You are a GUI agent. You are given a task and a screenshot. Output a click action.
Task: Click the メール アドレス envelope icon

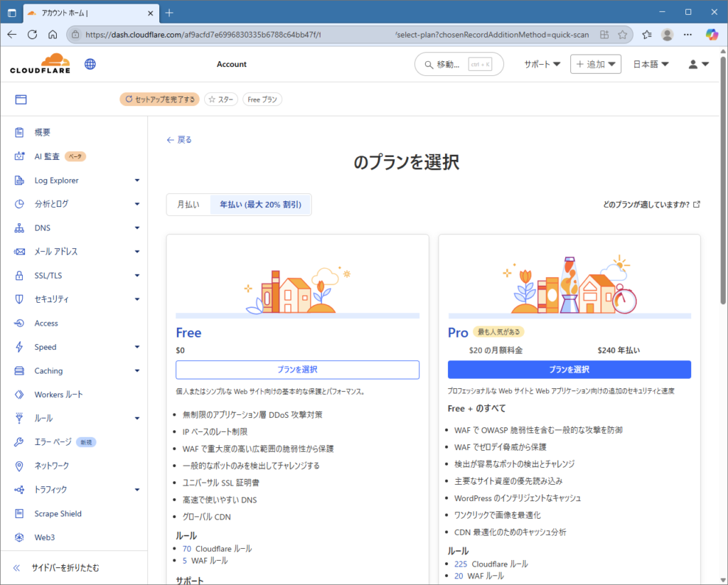[x=19, y=252]
